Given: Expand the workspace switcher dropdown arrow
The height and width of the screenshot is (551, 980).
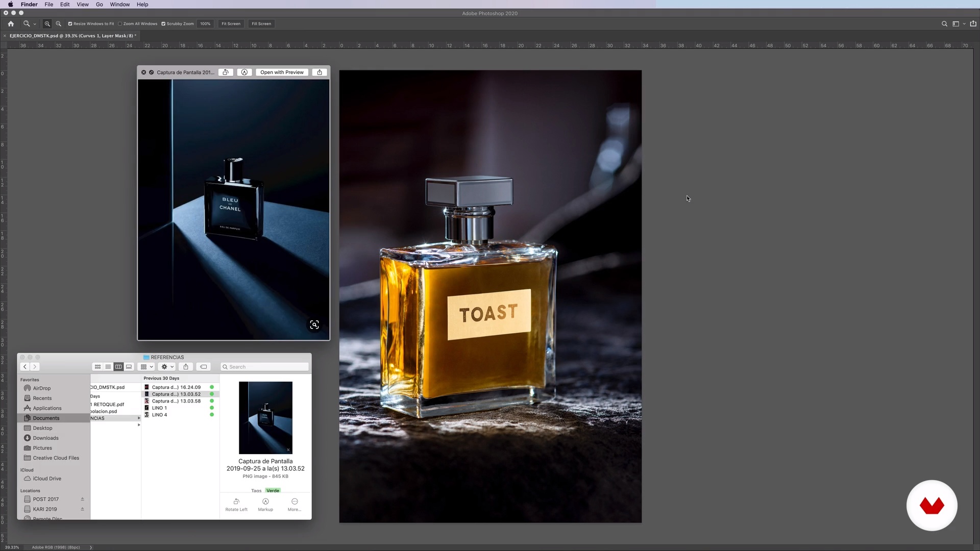Looking at the screenshot, I should tap(964, 24).
